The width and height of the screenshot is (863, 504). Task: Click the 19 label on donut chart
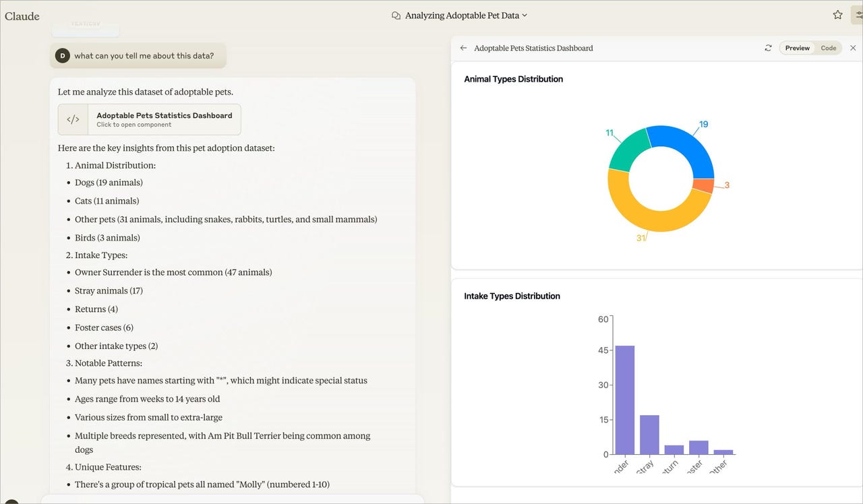tap(703, 124)
